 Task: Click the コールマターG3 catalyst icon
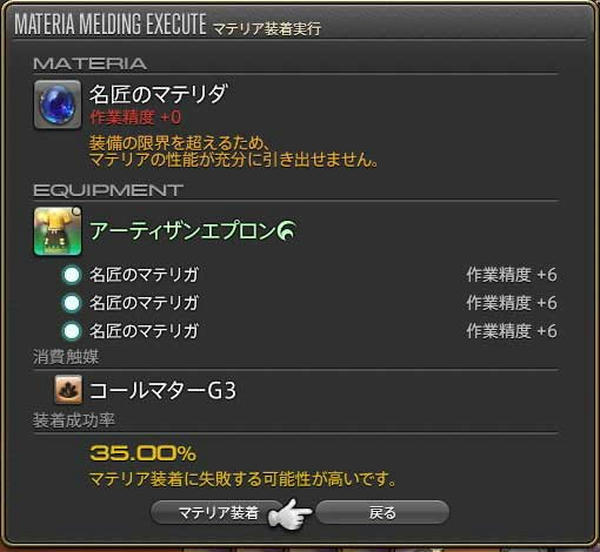point(68,390)
